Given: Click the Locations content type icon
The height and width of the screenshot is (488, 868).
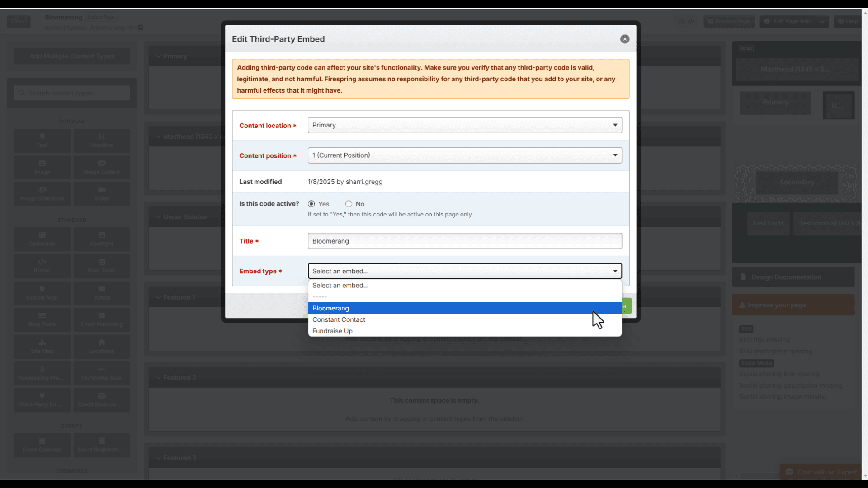Looking at the screenshot, I should click(102, 347).
